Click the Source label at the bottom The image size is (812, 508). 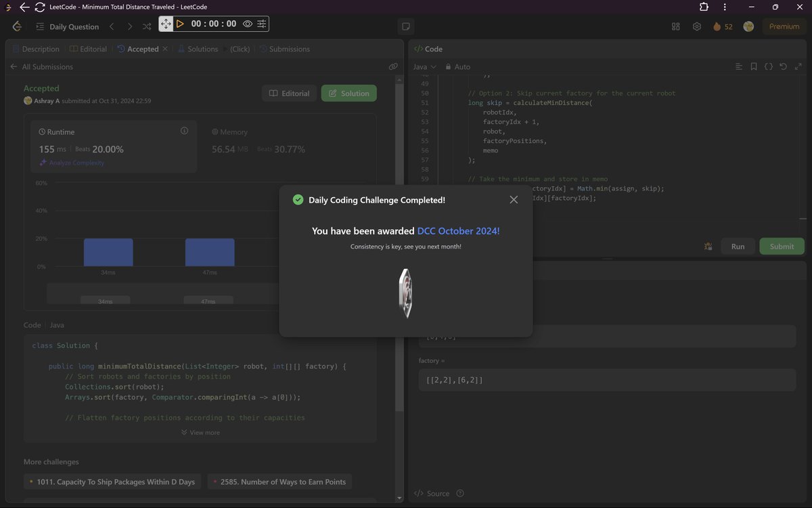[432, 494]
